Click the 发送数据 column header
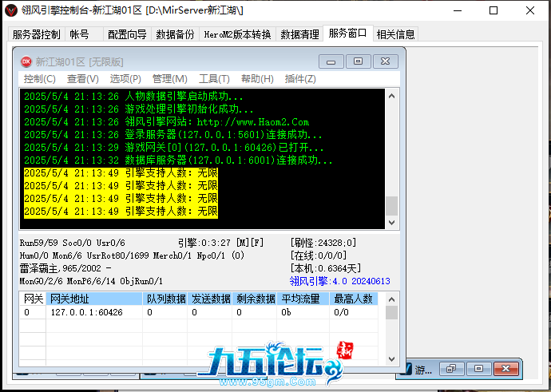This screenshot has height=392, width=551. click(x=210, y=299)
